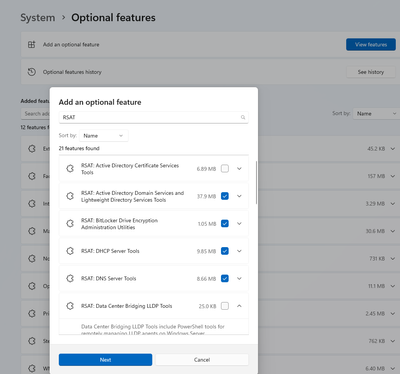Expand Active Directory Domain Services tools details

239,196
